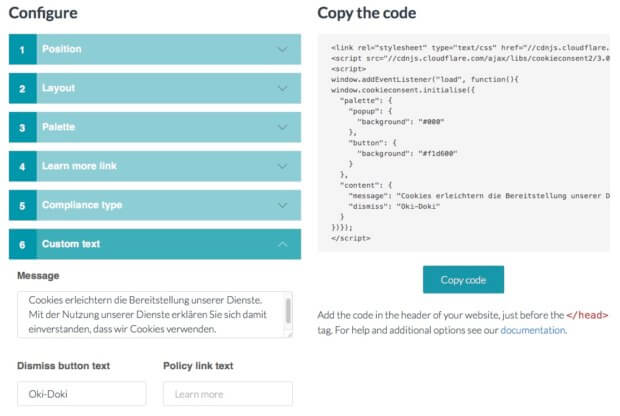The image size is (620, 416).
Task: Focus the Policy link text field
Action: pos(228,394)
